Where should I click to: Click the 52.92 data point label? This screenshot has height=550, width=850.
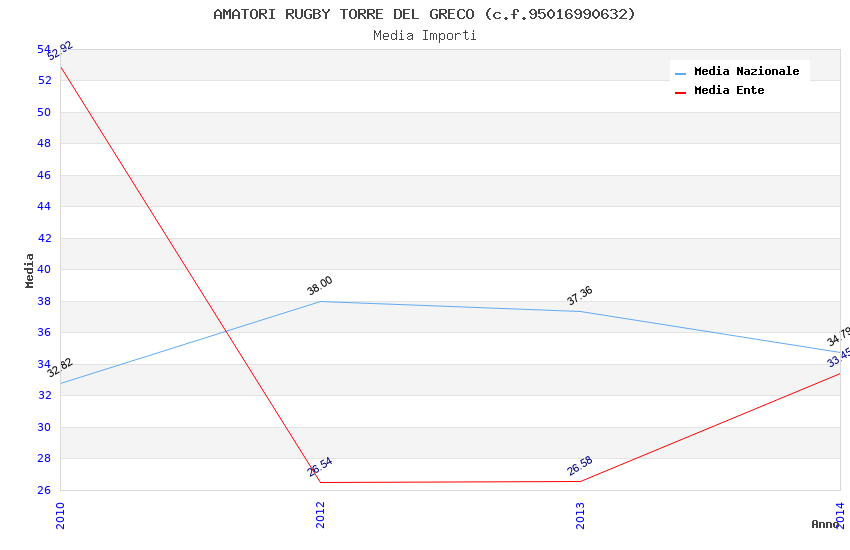tap(60, 51)
